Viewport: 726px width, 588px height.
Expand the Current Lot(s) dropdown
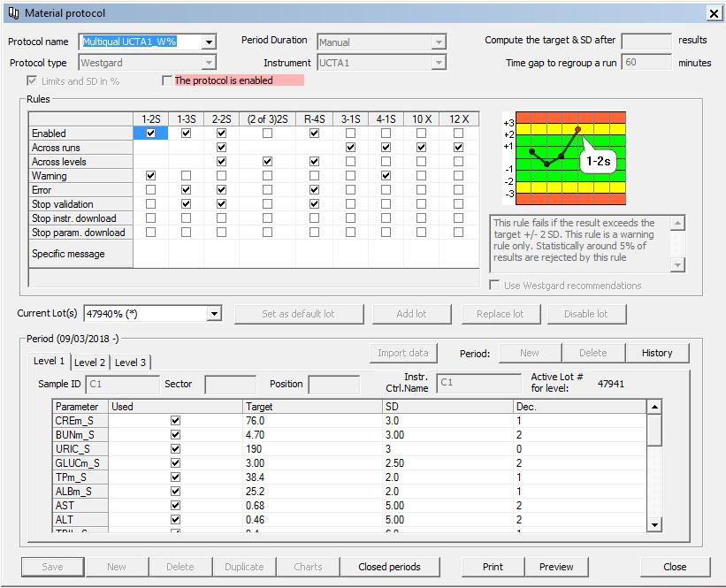[214, 314]
